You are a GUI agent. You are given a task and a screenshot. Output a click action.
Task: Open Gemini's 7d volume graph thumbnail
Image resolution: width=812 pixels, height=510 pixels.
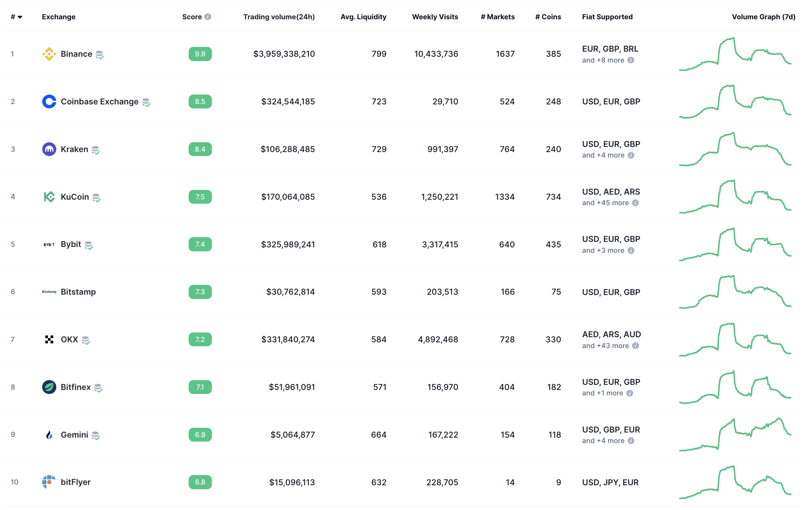click(x=735, y=435)
